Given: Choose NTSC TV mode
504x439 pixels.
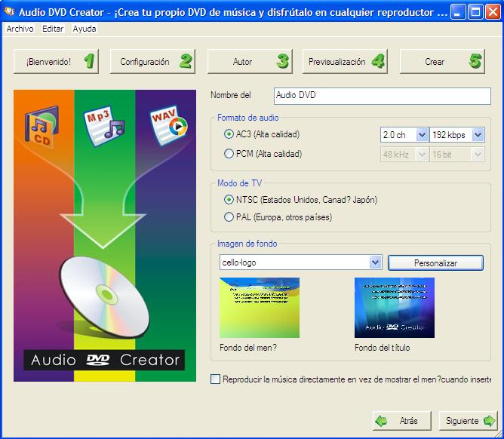Looking at the screenshot, I should tap(229, 200).
